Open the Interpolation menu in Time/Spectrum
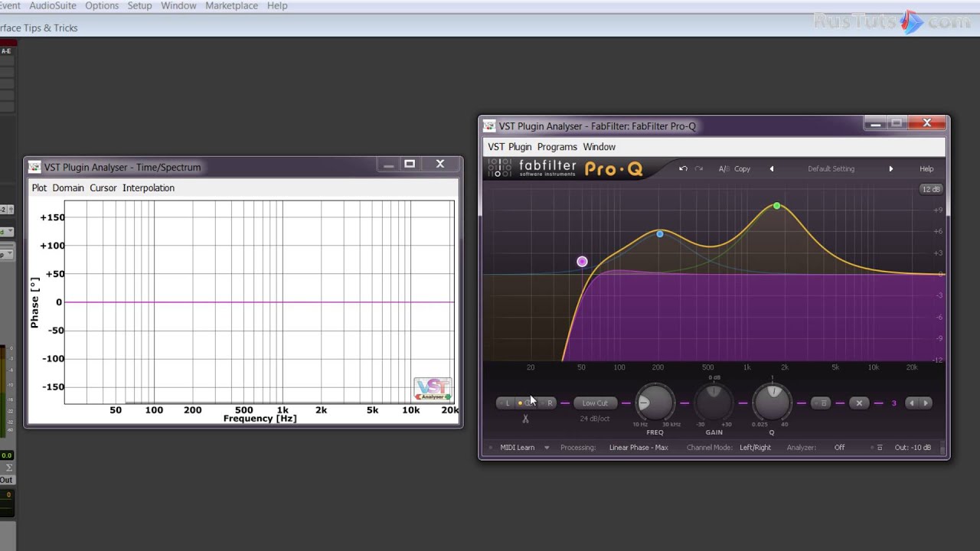Image resolution: width=980 pixels, height=551 pixels. tap(149, 187)
